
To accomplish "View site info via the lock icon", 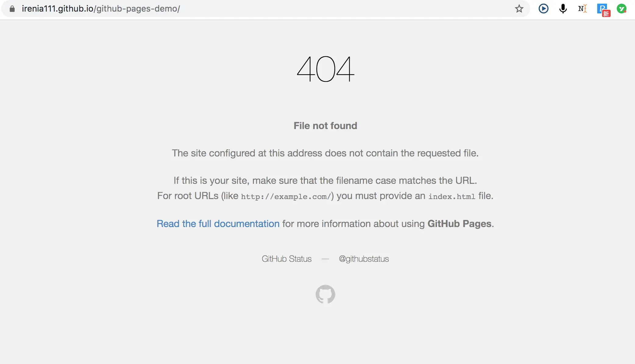I will click(12, 9).
